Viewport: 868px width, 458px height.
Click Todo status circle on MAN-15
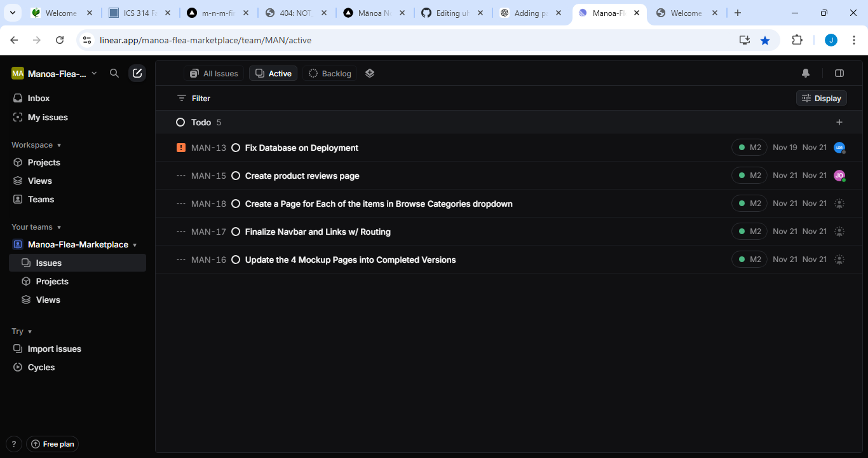pyautogui.click(x=236, y=176)
